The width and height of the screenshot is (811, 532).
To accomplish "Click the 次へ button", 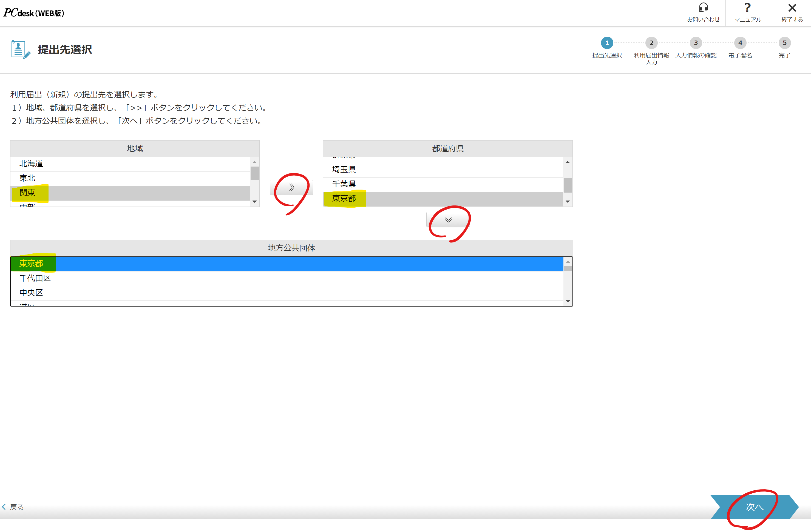I will coord(755,507).
